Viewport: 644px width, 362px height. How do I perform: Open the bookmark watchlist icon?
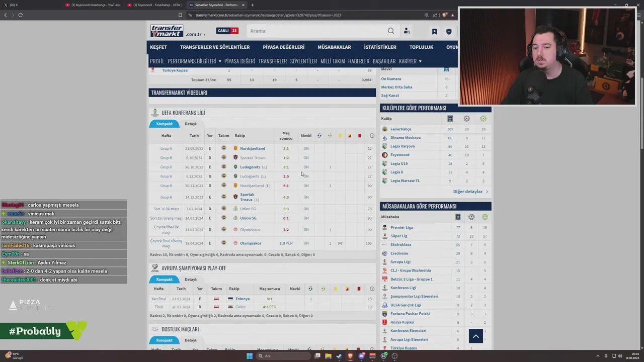434,31
